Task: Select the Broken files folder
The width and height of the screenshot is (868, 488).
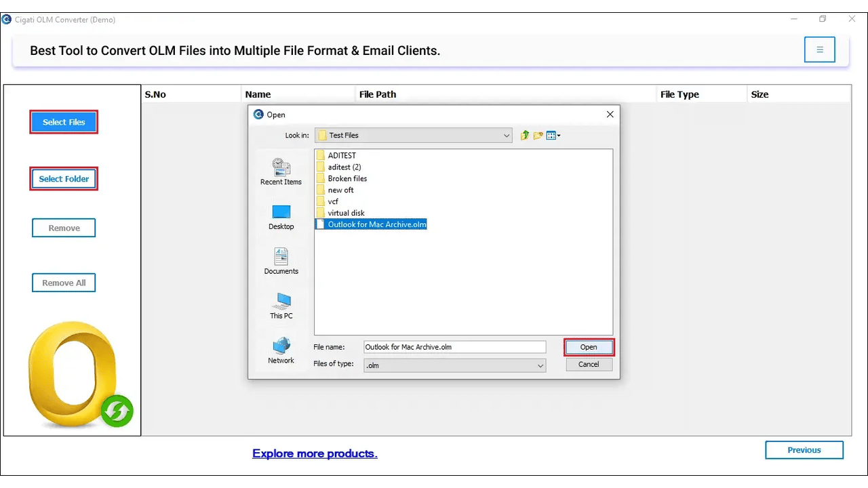Action: tap(342, 178)
